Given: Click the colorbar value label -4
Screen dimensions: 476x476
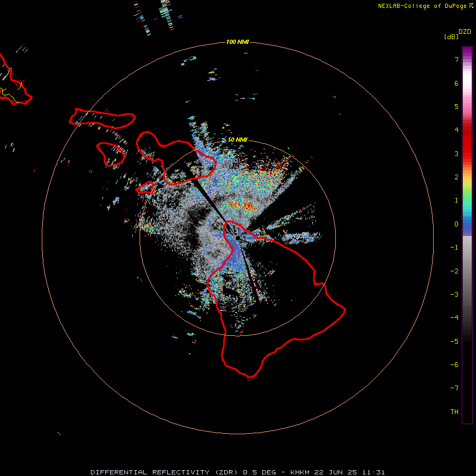Looking at the screenshot, I should click(454, 318).
